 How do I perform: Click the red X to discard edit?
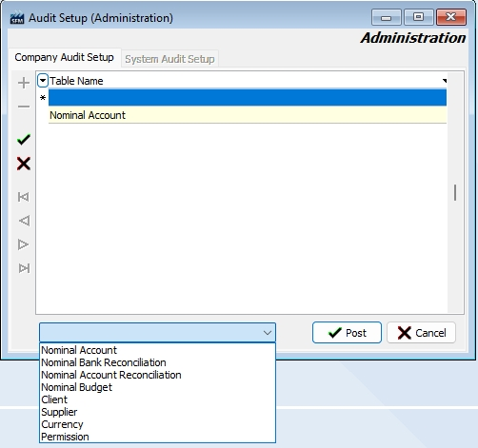tap(24, 164)
